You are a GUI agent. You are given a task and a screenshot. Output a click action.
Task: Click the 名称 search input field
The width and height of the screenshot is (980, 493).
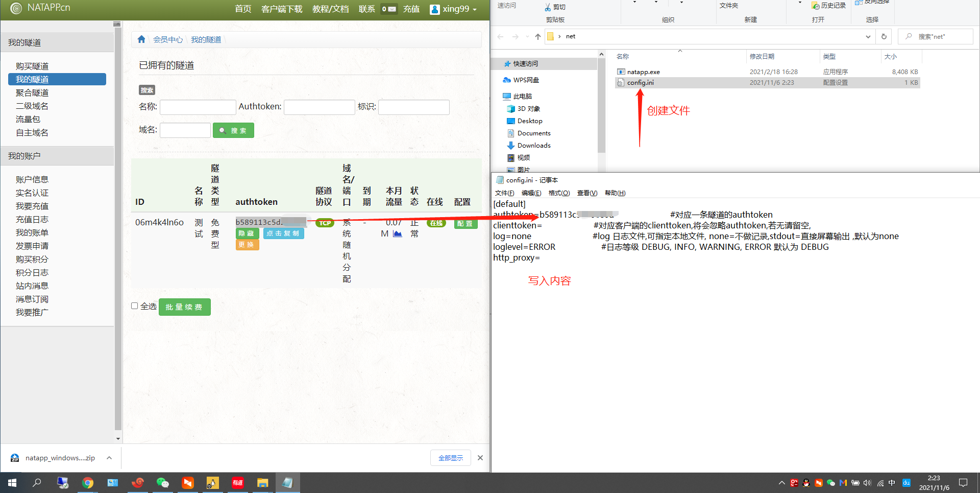pyautogui.click(x=198, y=107)
